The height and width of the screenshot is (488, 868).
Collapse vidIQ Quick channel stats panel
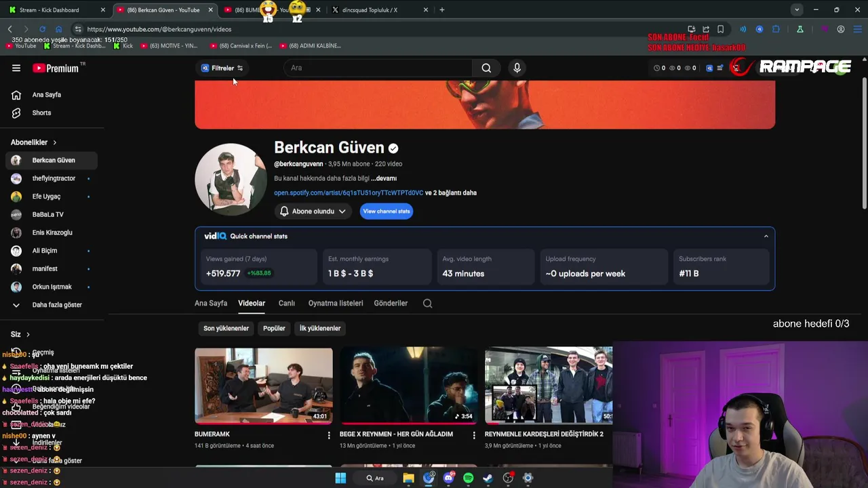pyautogui.click(x=766, y=236)
